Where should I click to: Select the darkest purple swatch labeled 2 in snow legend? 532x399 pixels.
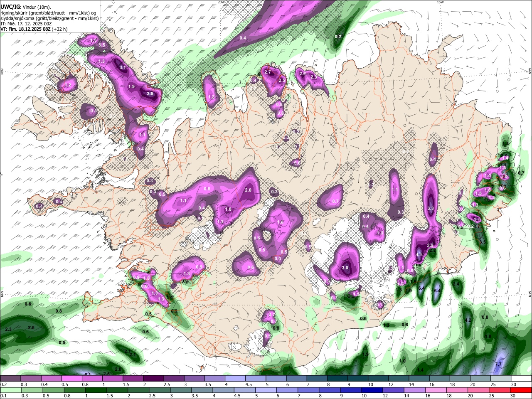pos(153,378)
